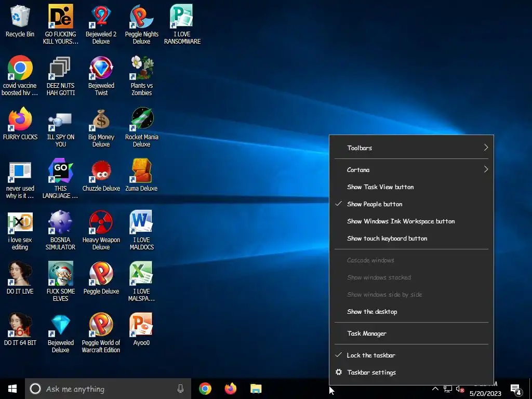Click the 5/20/2023 date in taskbar

485,394
